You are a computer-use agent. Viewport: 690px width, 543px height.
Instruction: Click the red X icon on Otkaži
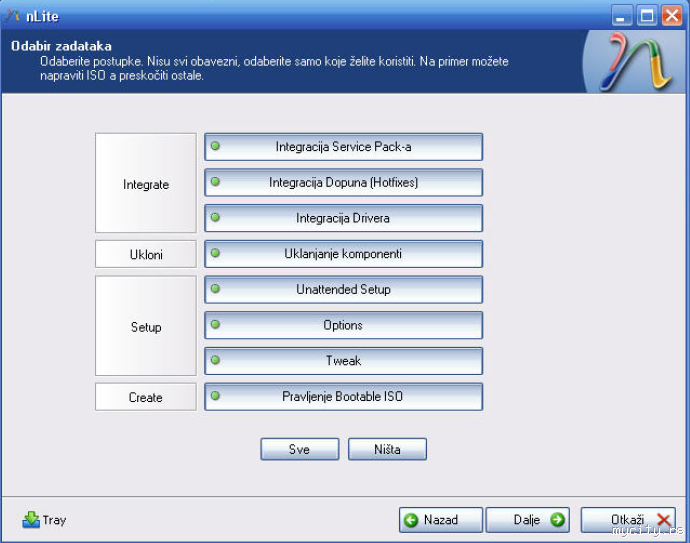(664, 520)
